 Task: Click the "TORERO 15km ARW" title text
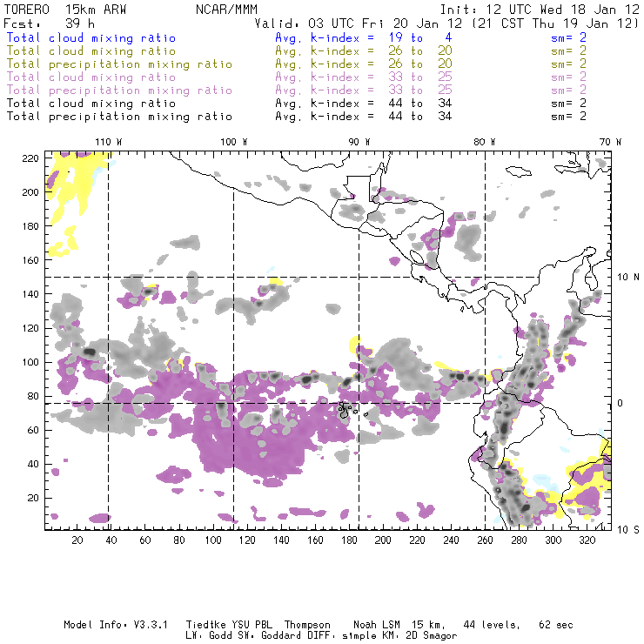click(x=65, y=10)
